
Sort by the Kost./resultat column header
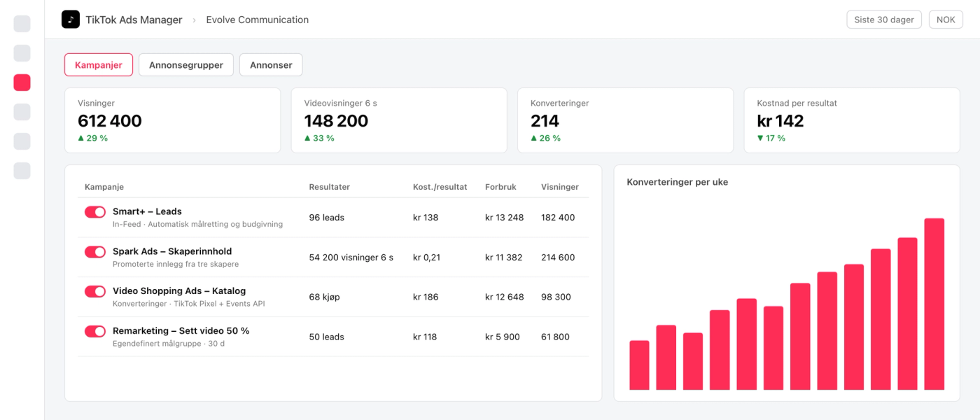[440, 187]
